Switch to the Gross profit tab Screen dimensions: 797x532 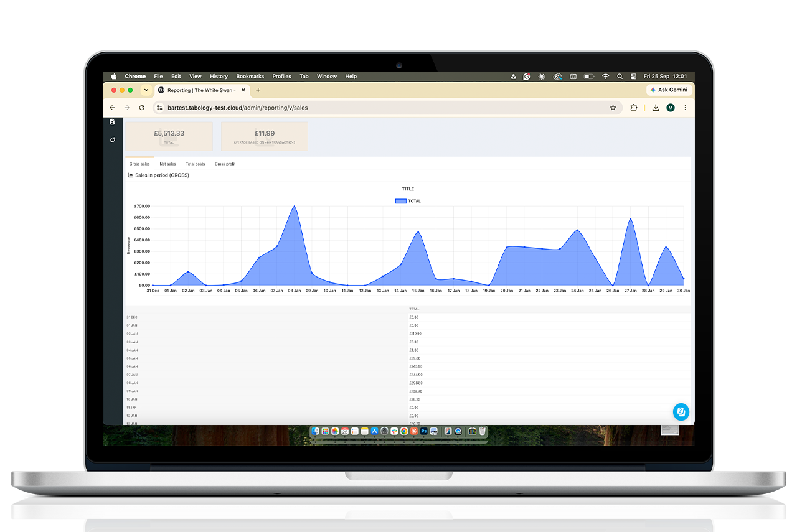coord(225,164)
